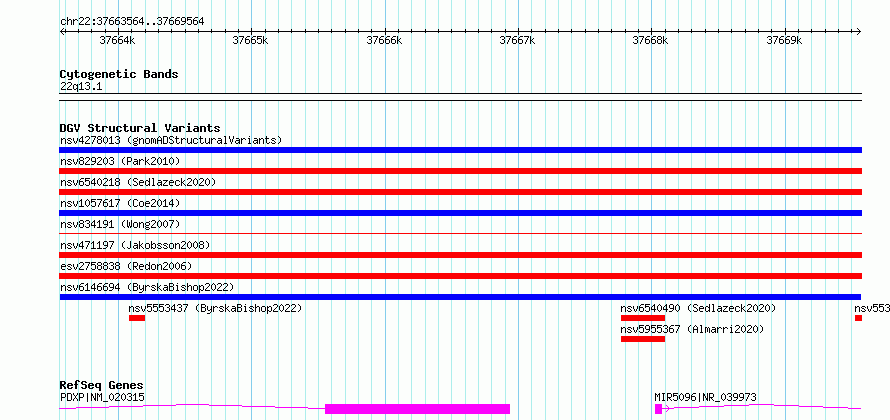Open the nsv834191 (Wong2007) label

[120, 224]
